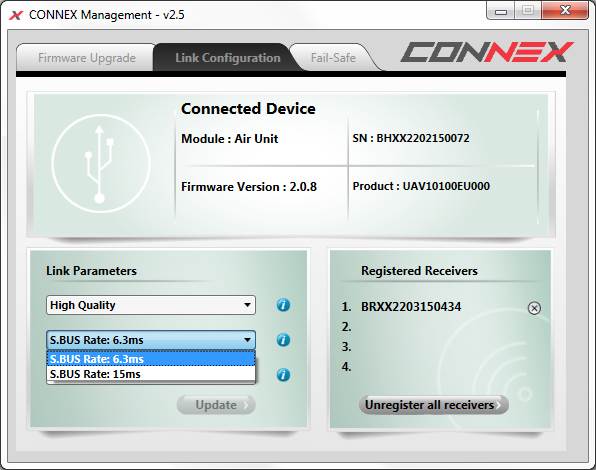Select S.BUS Rate: 15ms option
Screen dimensions: 596x470
pos(151,374)
